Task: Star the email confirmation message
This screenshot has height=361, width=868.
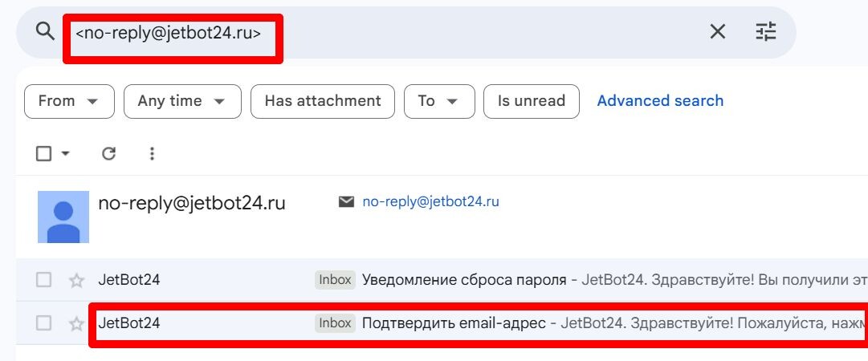Action: pyautogui.click(x=76, y=323)
